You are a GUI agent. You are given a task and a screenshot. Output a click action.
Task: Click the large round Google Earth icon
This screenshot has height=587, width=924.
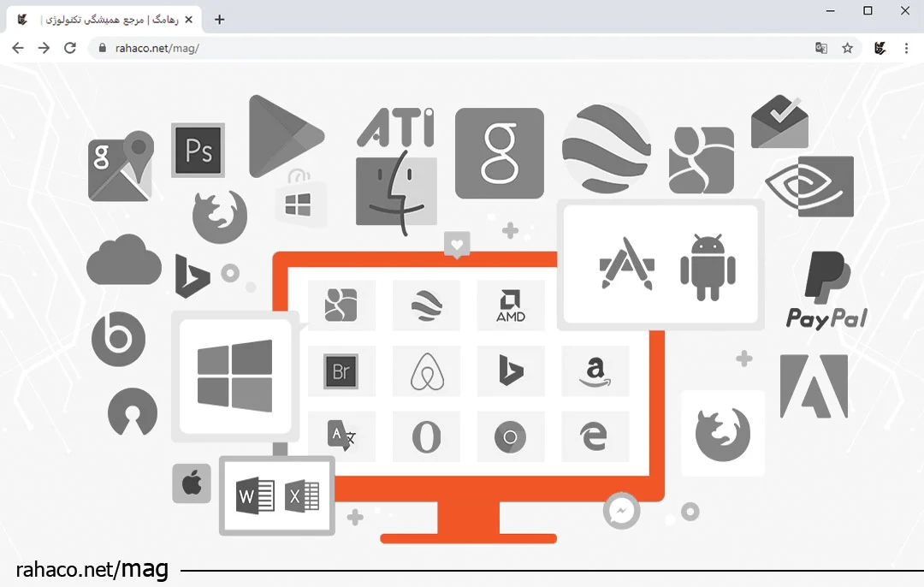pyautogui.click(x=607, y=149)
